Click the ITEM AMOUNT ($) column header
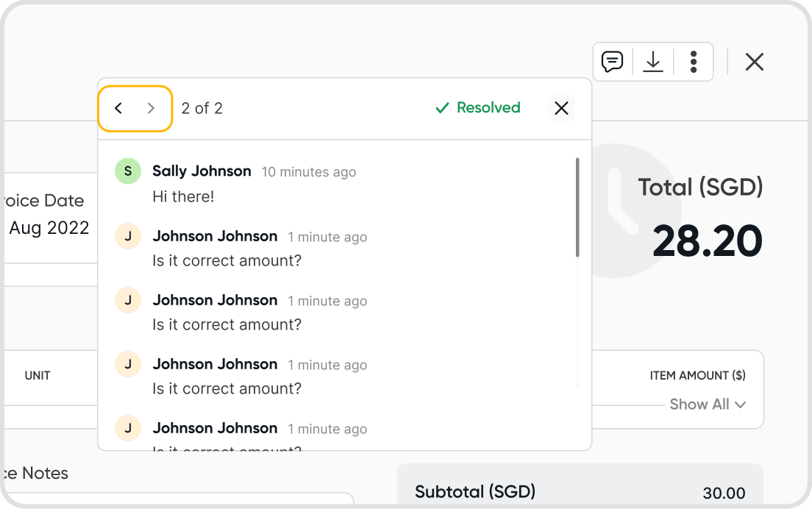Viewport: 812px width, 509px height. pyautogui.click(x=697, y=375)
